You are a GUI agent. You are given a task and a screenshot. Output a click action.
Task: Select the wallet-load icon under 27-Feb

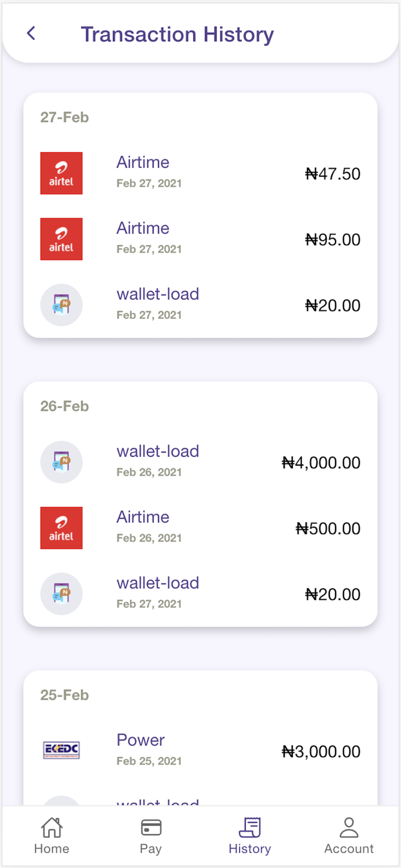[61, 304]
